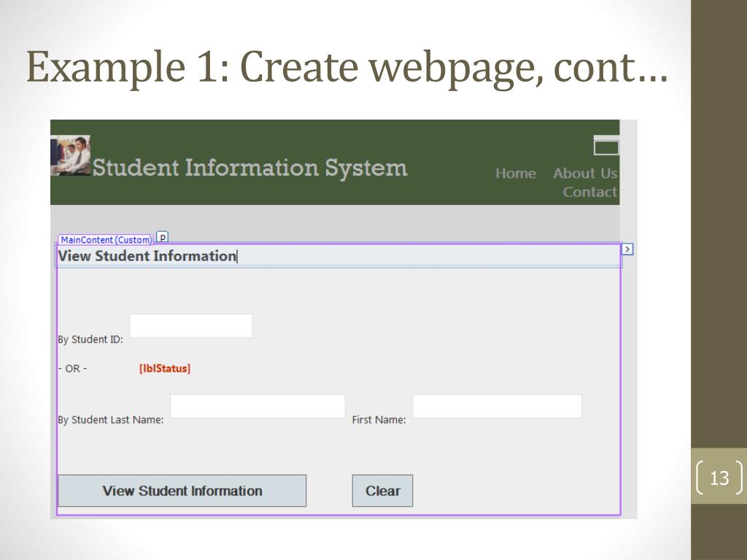Image resolution: width=747 pixels, height=560 pixels.
Task: Open the Home navigation link
Action: [x=516, y=174]
